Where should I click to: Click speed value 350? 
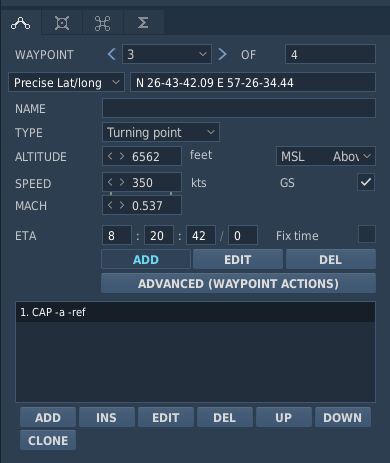coord(142,182)
